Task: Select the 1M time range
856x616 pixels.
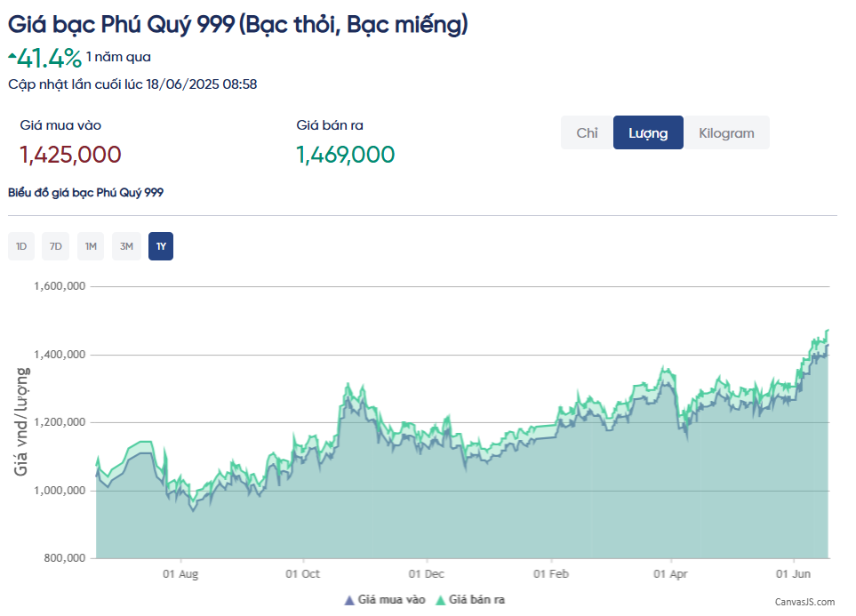Action: click(x=91, y=246)
